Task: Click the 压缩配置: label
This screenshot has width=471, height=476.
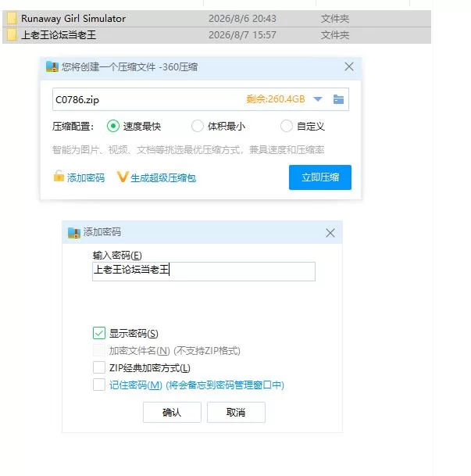Action: click(x=73, y=126)
